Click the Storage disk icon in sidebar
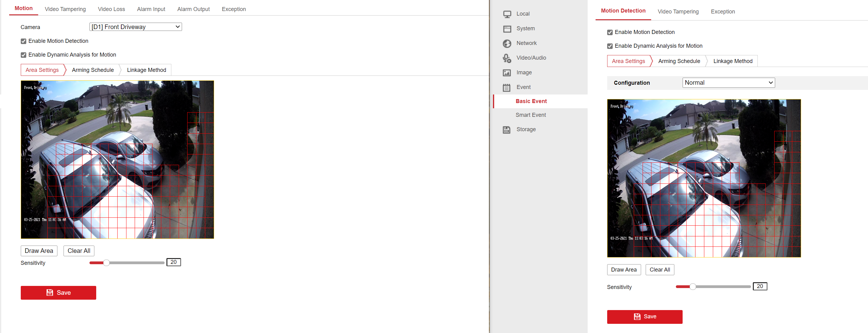Viewport: 868px width, 333px height. [x=507, y=130]
